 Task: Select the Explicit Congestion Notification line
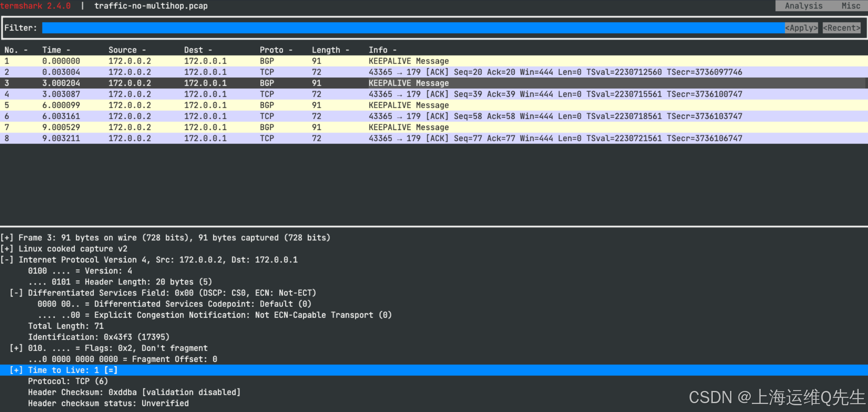[x=214, y=315]
